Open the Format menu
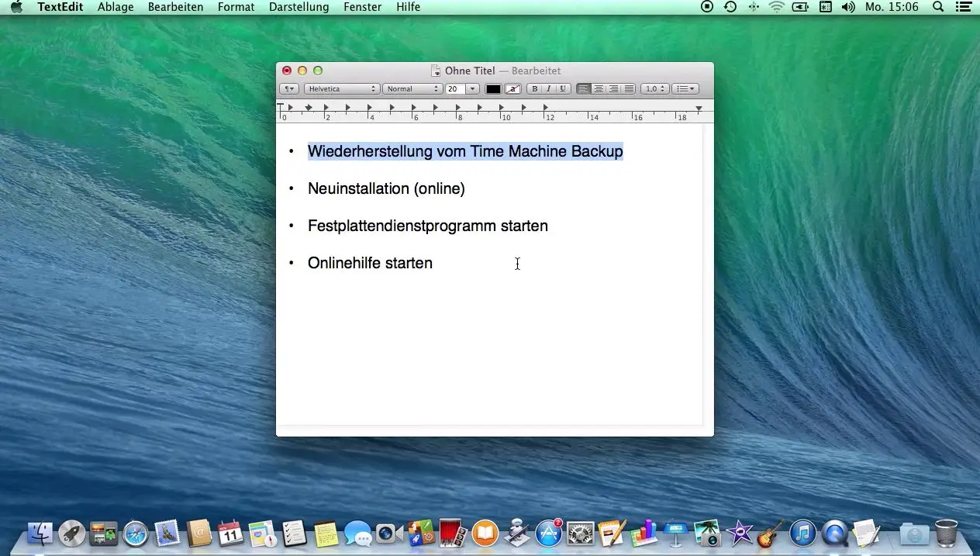Screen dimensions: 980x556 tap(236, 7)
